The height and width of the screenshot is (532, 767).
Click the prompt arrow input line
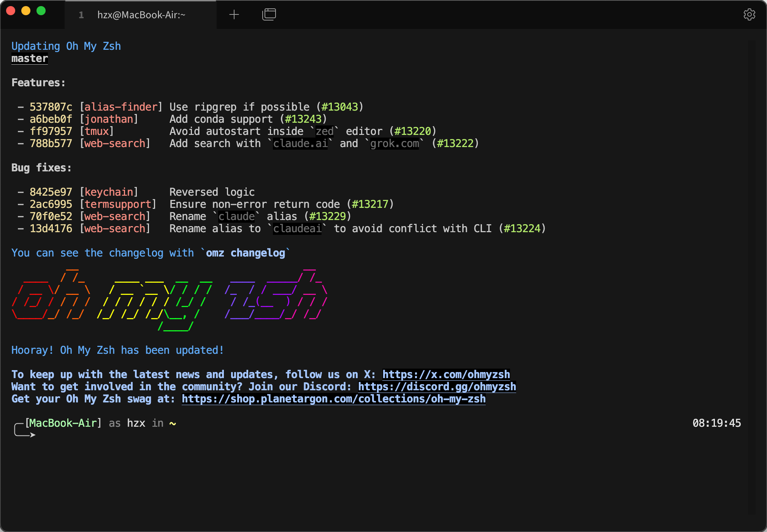point(25,435)
